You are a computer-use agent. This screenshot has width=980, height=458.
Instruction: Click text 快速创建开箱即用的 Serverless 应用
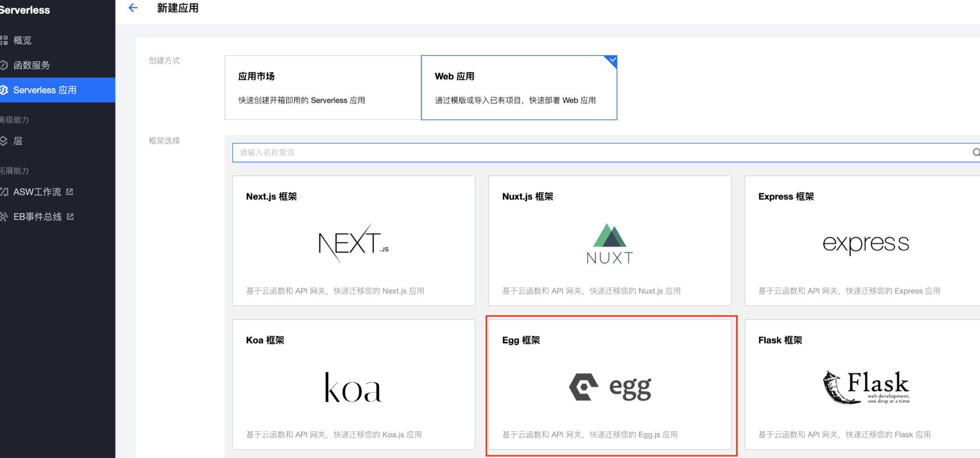pyautogui.click(x=302, y=100)
